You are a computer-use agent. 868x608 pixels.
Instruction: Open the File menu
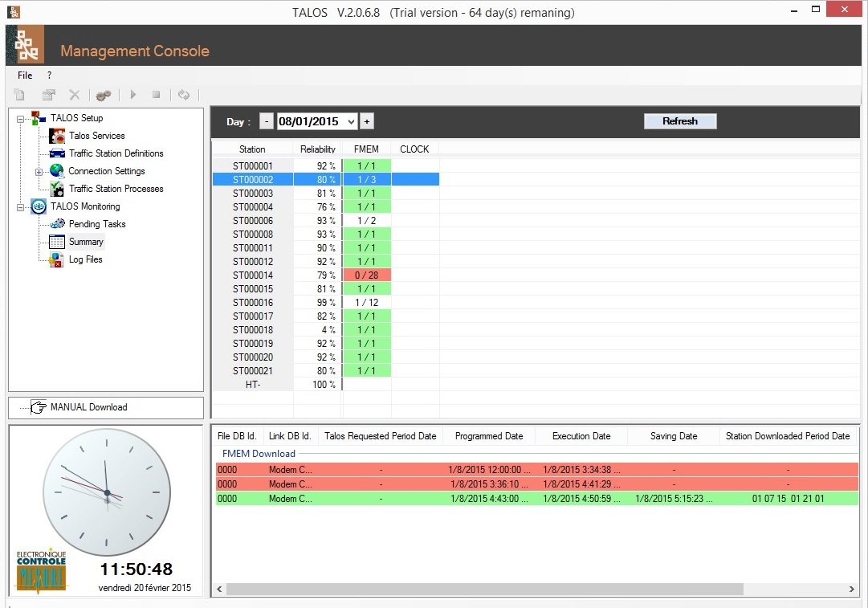[x=25, y=75]
